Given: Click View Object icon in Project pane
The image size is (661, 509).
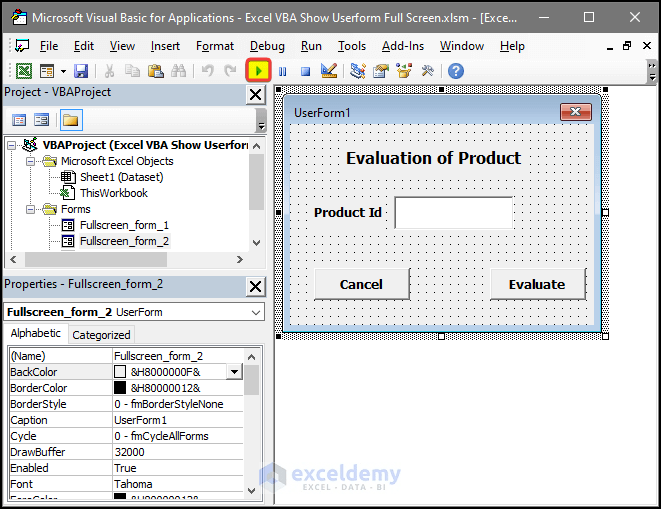Looking at the screenshot, I should [x=41, y=120].
